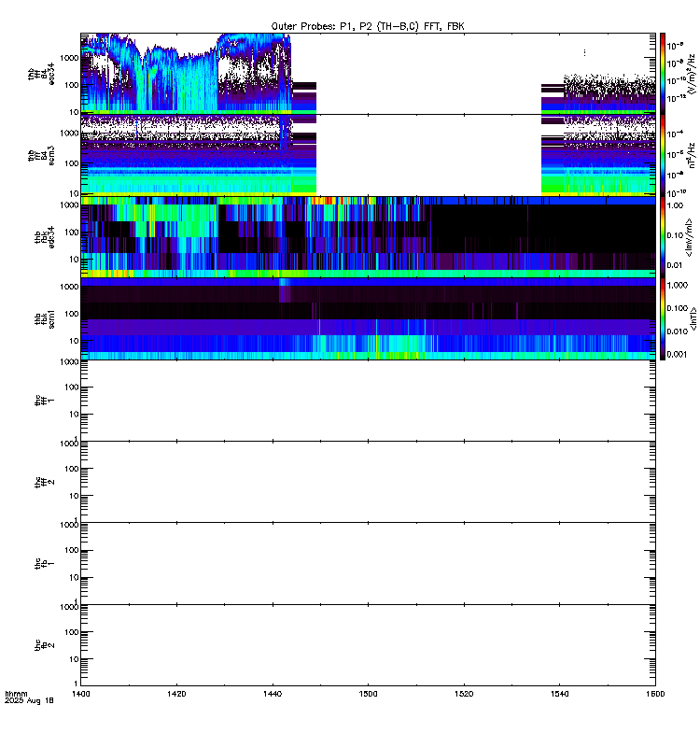Click the 1540 time axis label

(x=559, y=694)
